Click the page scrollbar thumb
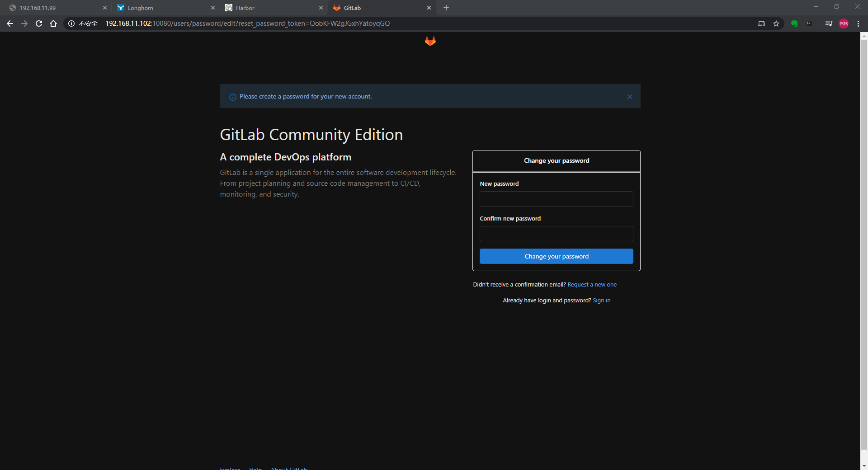 click(864, 244)
